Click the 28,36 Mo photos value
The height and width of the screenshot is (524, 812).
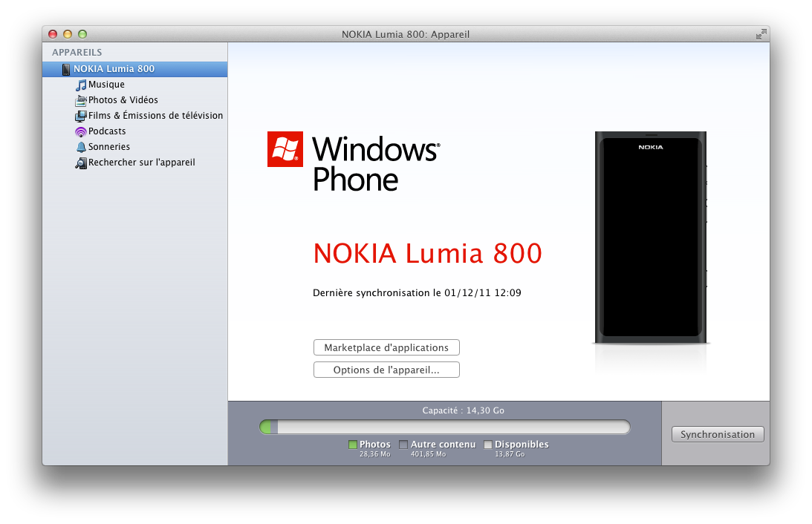click(375, 454)
